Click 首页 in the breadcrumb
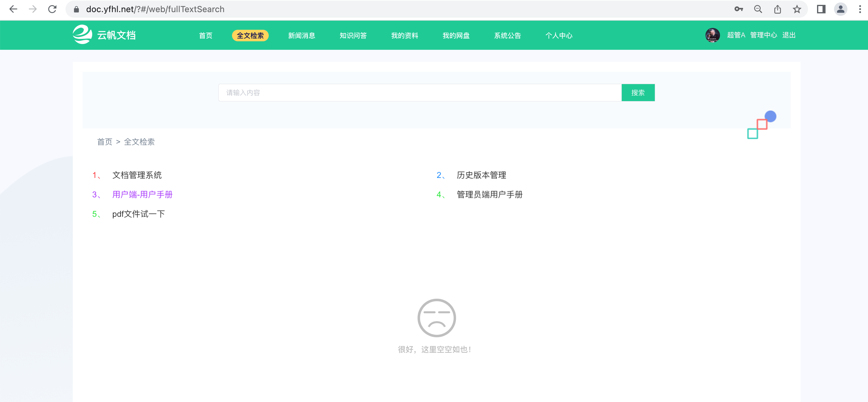The width and height of the screenshot is (868, 402). (x=105, y=142)
